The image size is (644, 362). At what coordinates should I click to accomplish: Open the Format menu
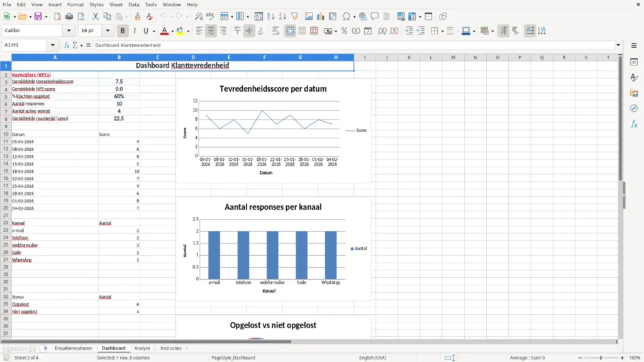coord(75,4)
